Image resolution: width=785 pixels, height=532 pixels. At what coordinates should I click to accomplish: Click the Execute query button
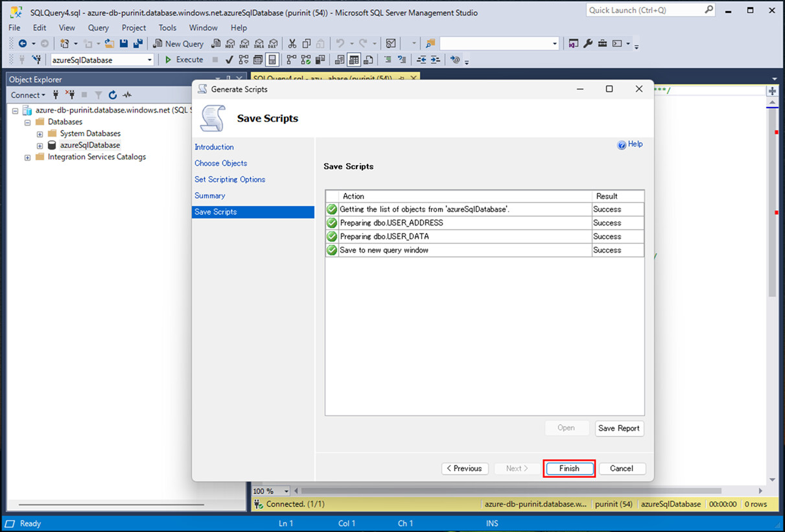pos(183,60)
